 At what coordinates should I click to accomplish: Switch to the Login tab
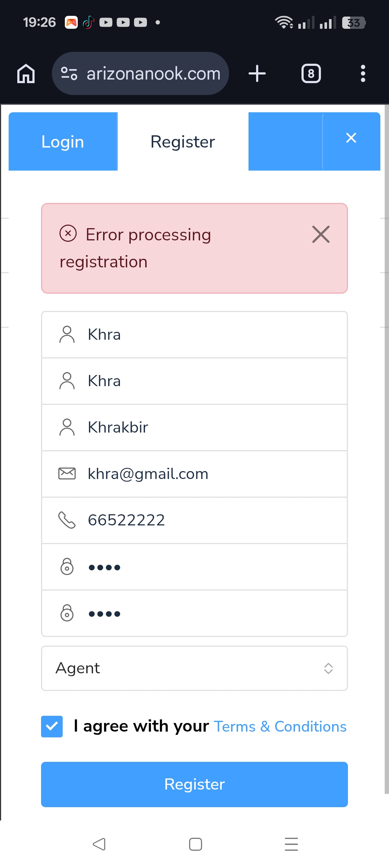coord(63,141)
